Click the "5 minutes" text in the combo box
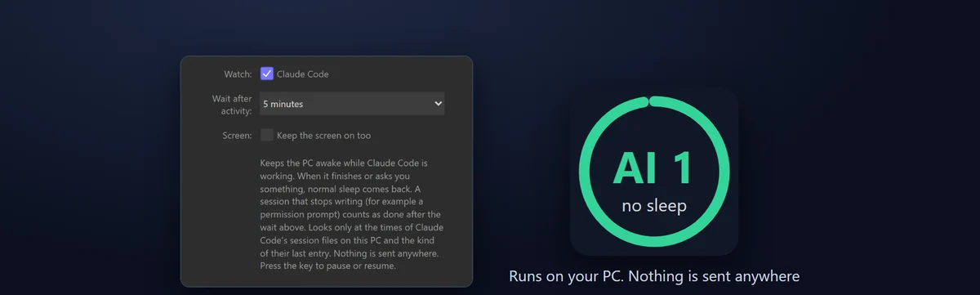This screenshot has height=295, width=980. coord(283,105)
